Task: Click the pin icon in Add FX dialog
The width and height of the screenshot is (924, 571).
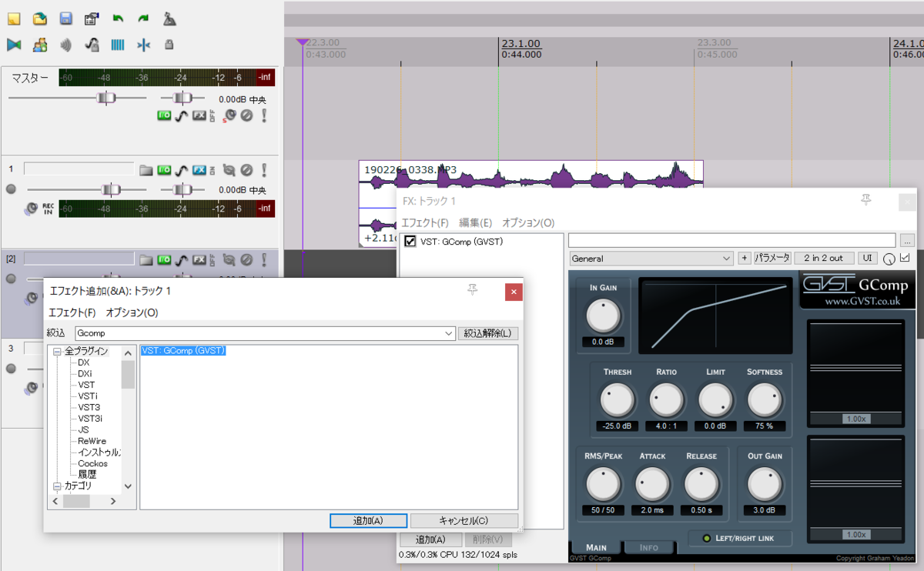Action: [x=473, y=289]
